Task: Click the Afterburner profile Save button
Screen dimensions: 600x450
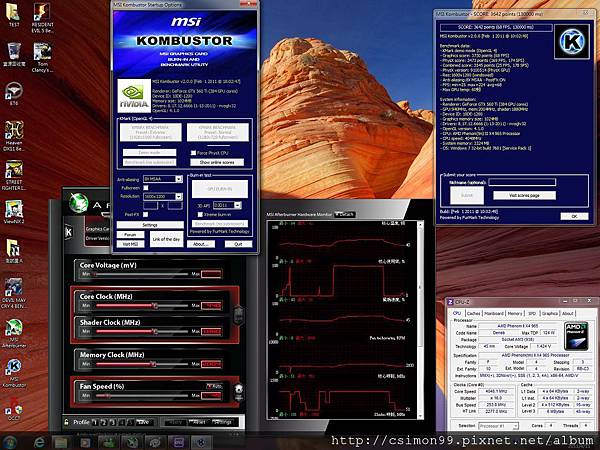Action: (143, 422)
